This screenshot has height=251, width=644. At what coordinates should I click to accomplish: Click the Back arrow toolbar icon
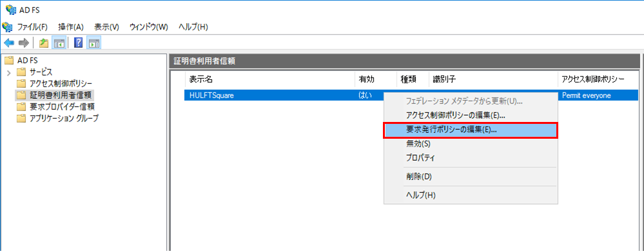point(9,43)
